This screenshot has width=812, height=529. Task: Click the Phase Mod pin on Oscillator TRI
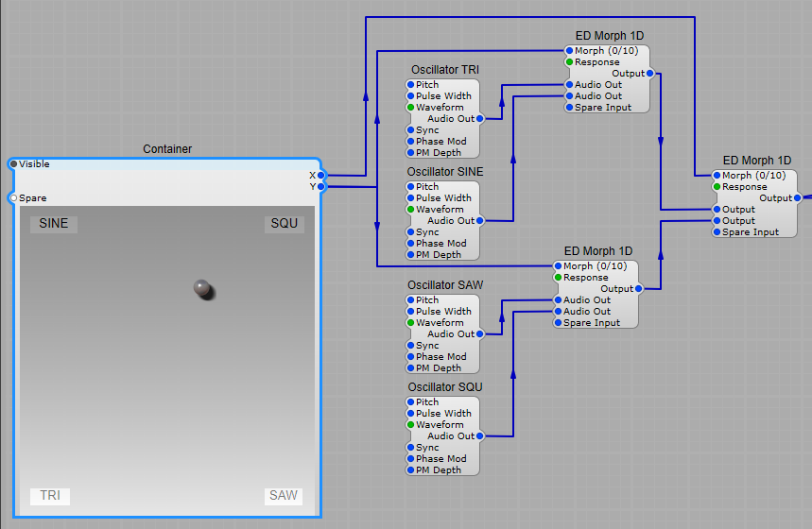pos(409,142)
